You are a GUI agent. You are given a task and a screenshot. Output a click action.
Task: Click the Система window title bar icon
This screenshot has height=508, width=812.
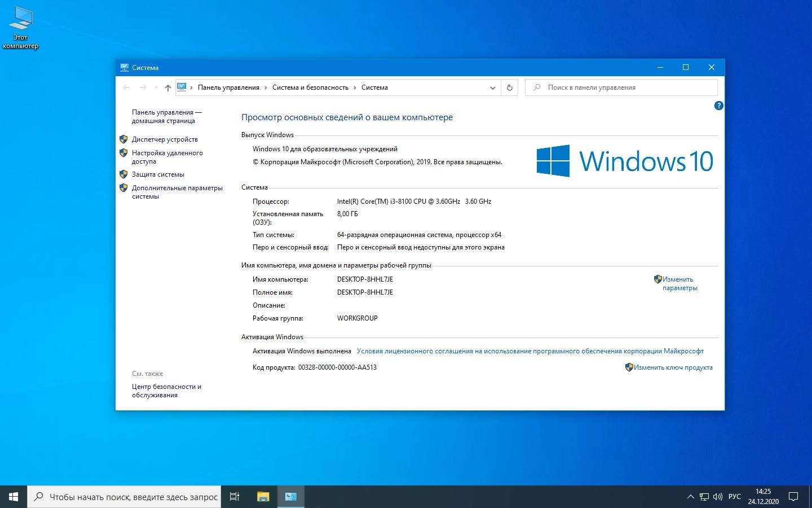tap(124, 67)
